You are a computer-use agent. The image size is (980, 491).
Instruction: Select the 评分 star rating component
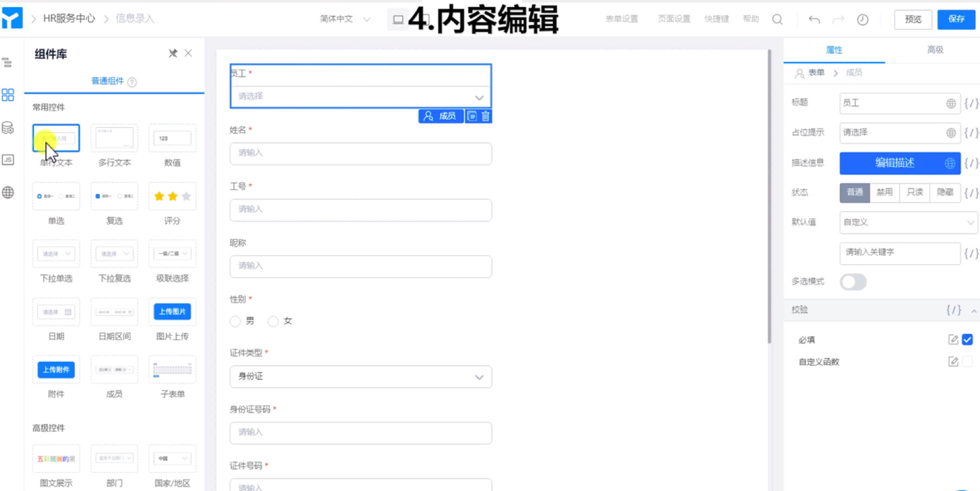click(172, 196)
